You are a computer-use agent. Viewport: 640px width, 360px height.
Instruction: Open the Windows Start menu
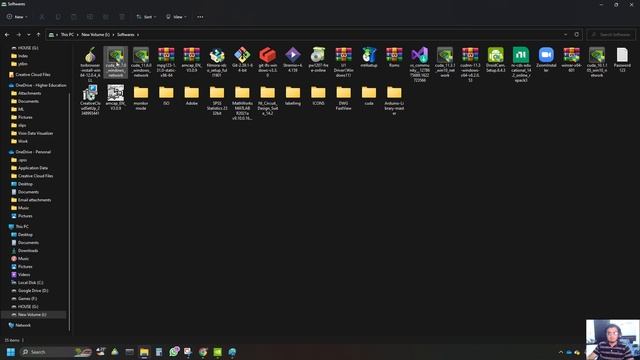pos(11,352)
